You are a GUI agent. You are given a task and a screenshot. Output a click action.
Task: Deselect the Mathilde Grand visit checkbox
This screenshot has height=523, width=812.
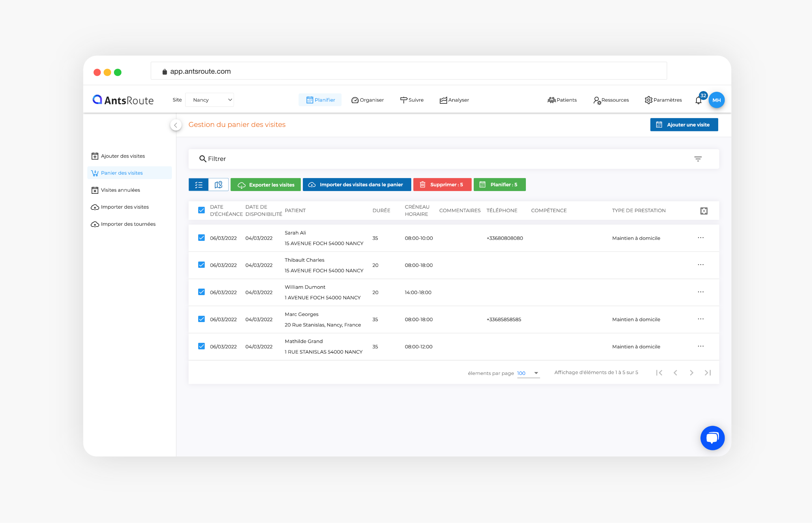[x=202, y=346]
